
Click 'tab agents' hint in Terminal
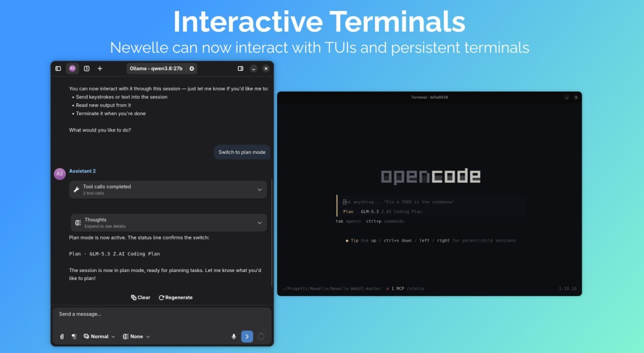coord(348,221)
